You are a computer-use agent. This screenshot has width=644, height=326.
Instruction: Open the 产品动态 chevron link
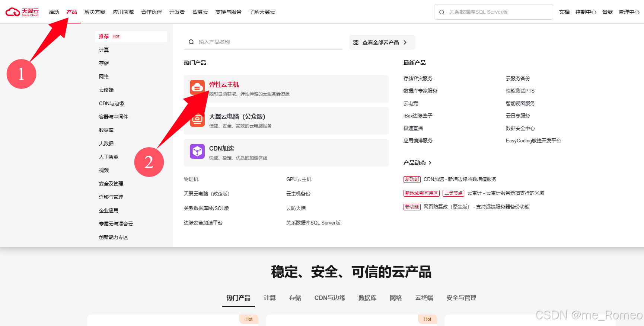430,163
